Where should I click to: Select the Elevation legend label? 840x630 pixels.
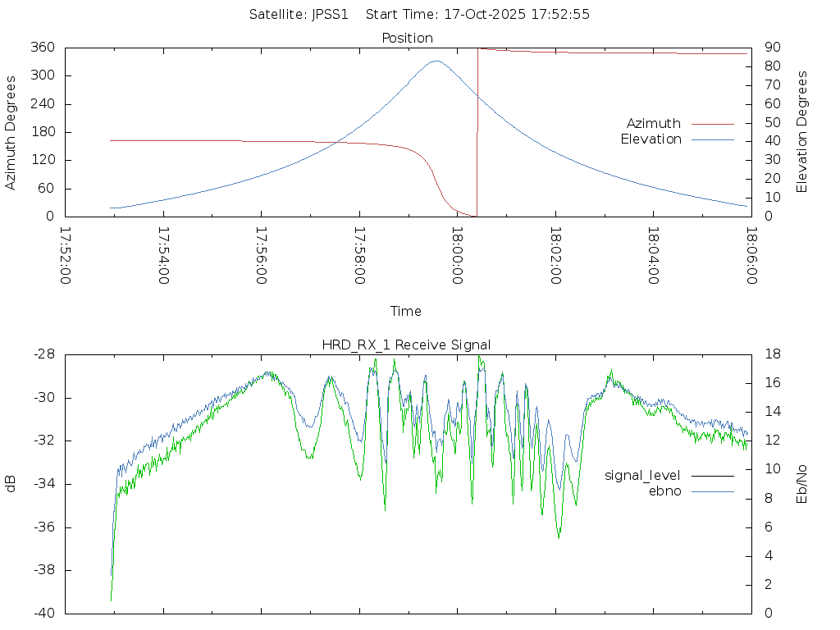(x=651, y=139)
